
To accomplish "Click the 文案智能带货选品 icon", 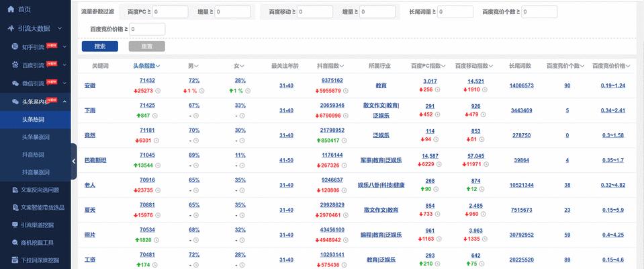I will 15,208.
